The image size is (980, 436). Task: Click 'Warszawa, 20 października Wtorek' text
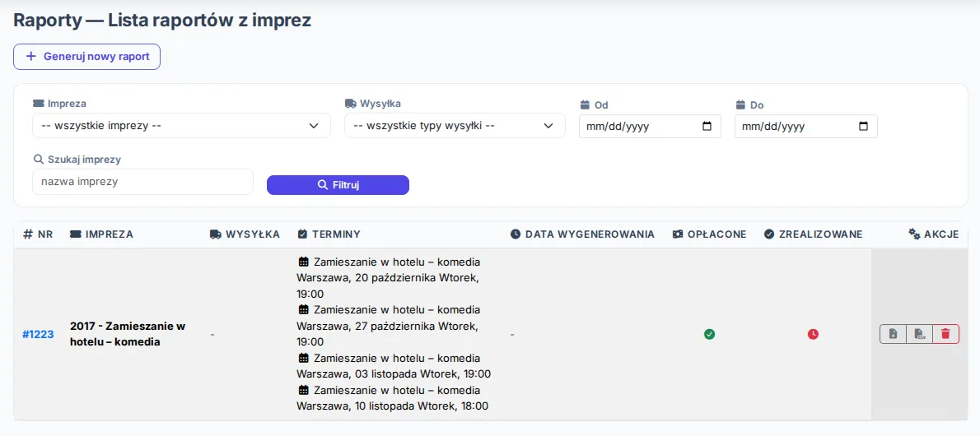[388, 277]
